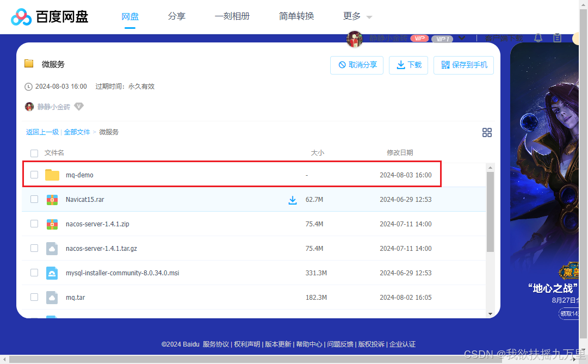588x364 pixels.
Task: Check the mysql-installer msi checkbox
Action: (x=34, y=273)
